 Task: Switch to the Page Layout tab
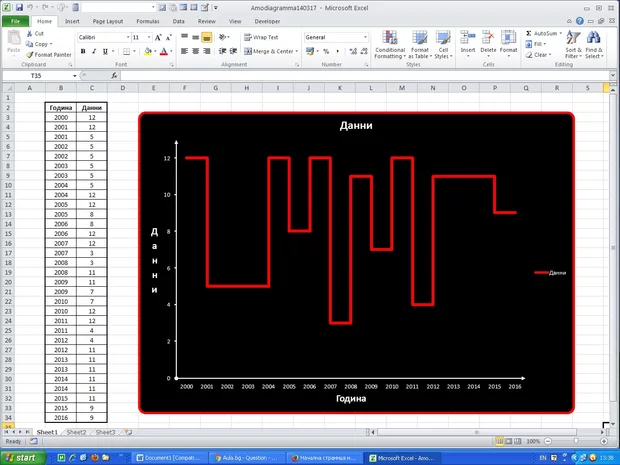tap(108, 20)
